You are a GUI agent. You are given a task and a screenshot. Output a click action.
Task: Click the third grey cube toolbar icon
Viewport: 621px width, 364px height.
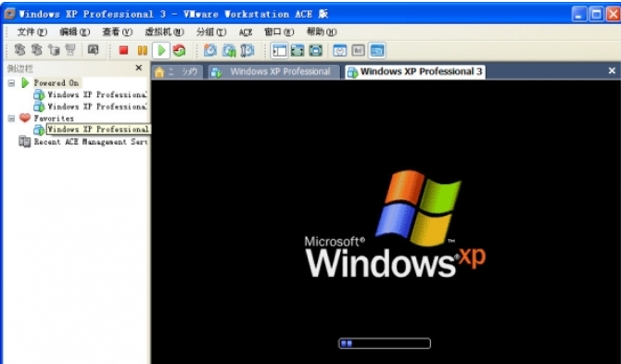click(x=54, y=50)
